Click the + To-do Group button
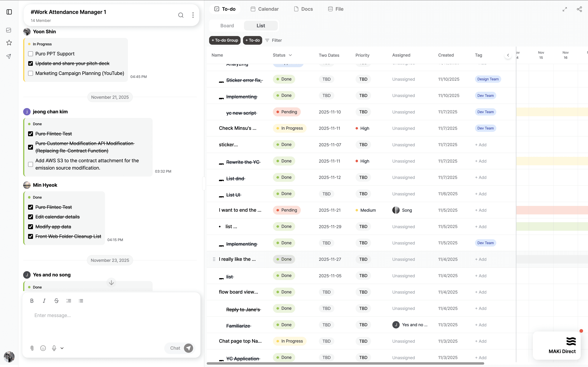The height and width of the screenshot is (367, 588). click(x=225, y=40)
